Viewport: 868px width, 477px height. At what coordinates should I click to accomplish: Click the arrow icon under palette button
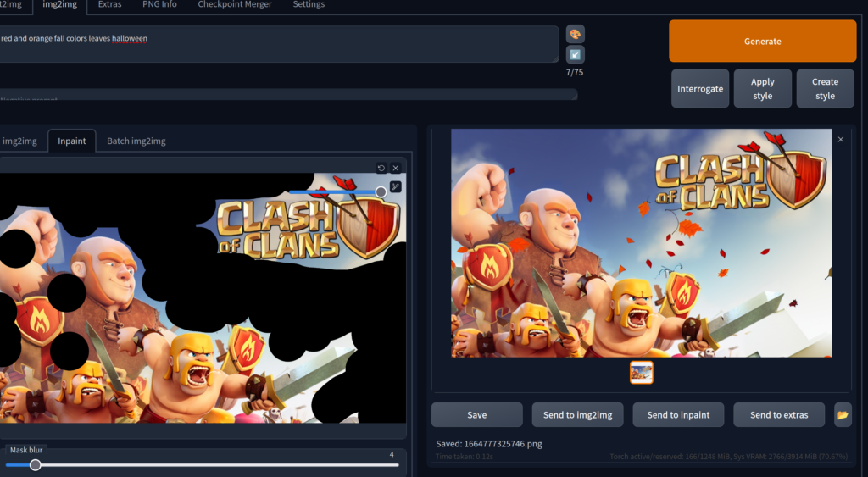coord(576,55)
